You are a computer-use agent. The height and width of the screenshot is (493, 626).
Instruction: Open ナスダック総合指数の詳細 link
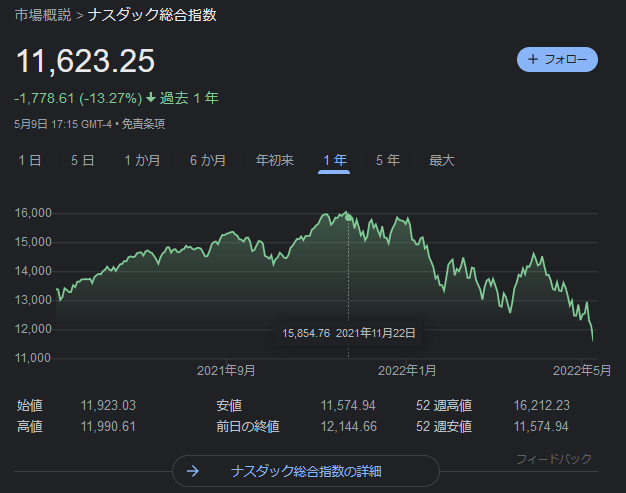point(306,471)
